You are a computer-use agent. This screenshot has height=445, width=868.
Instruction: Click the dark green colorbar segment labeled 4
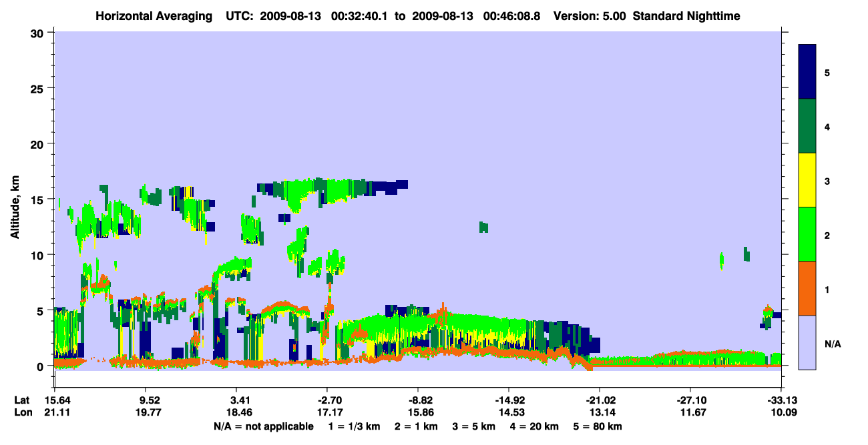pos(807,126)
